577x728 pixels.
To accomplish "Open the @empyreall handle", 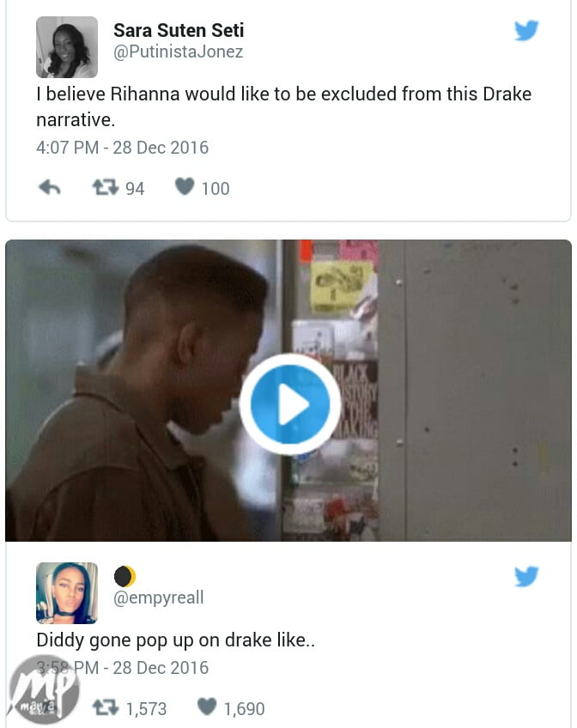I will point(159,598).
